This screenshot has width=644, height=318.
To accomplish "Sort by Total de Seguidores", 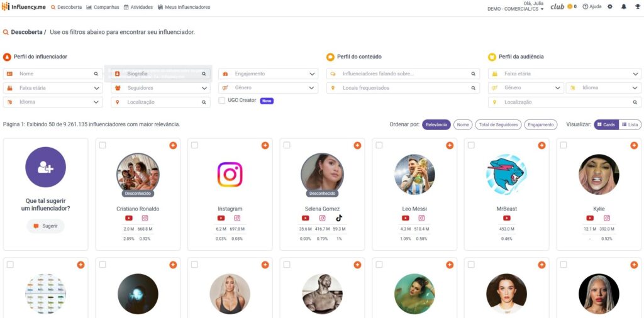I will (498, 124).
